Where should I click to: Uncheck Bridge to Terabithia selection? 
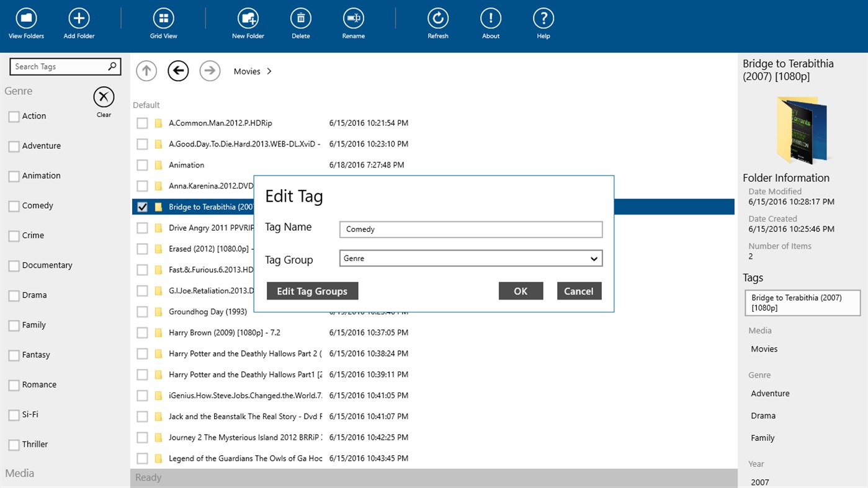click(142, 206)
